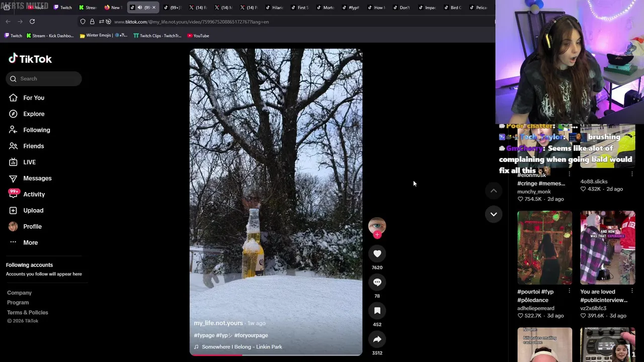Open options for the #pourtoi video
The image size is (644, 362).
click(569, 291)
